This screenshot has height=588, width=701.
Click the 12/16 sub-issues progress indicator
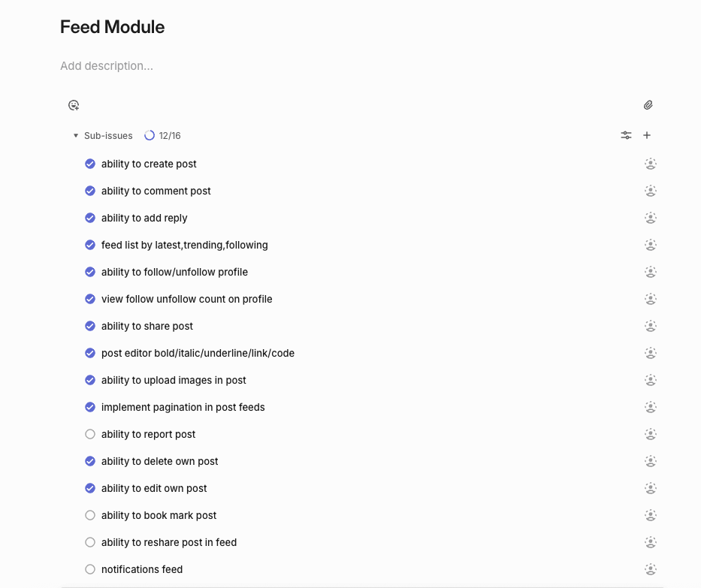pos(162,136)
